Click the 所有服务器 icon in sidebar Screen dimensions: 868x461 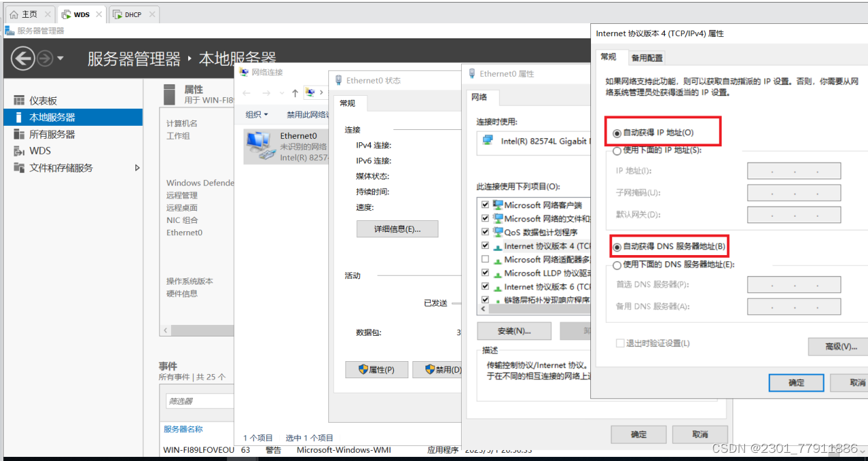click(19, 134)
